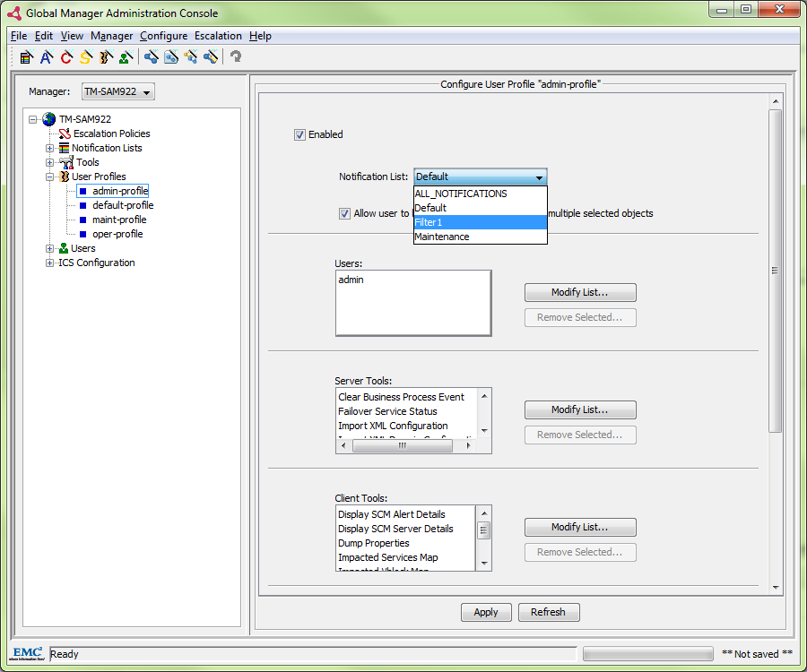Select the Escalation Policies tree icon
The image size is (807, 672).
[65, 134]
